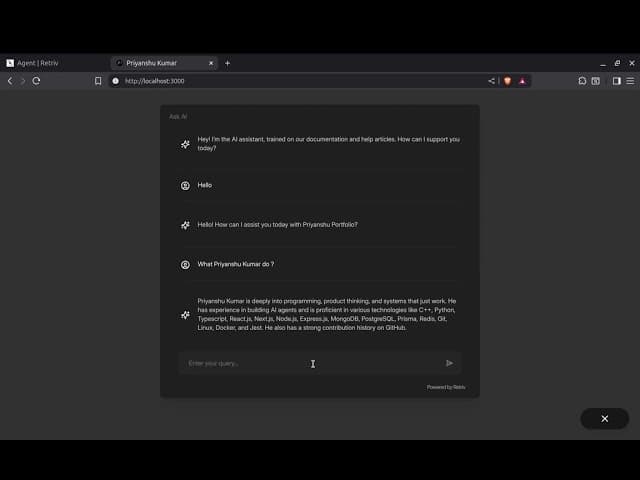This screenshot has width=640, height=480.
Task: Restore down the browser window
Action: click(617, 63)
